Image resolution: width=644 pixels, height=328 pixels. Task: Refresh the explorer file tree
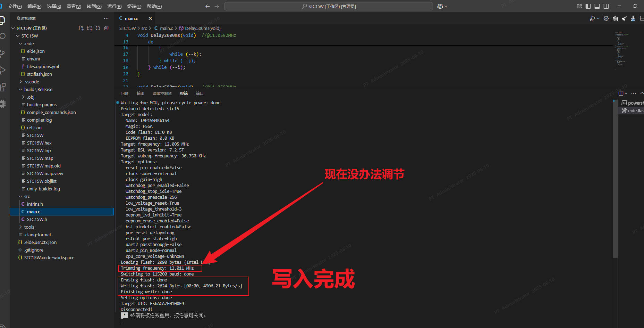pos(98,28)
